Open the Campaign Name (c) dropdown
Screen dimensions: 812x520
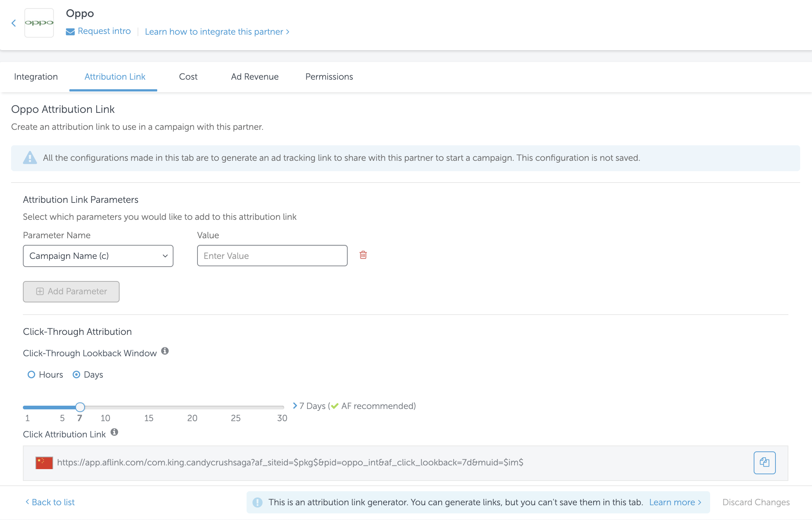click(98, 256)
